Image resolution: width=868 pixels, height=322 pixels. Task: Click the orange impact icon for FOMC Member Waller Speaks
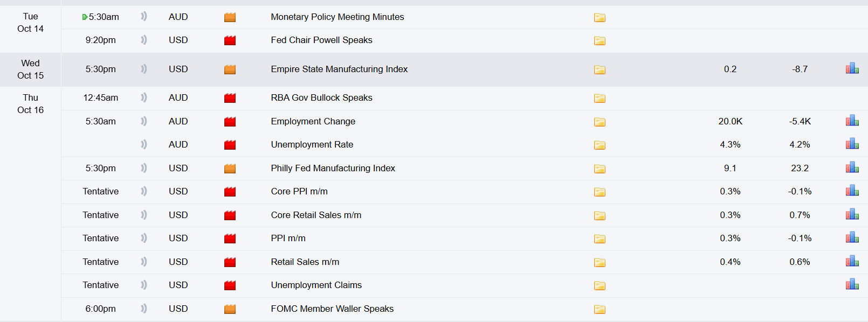(x=230, y=309)
